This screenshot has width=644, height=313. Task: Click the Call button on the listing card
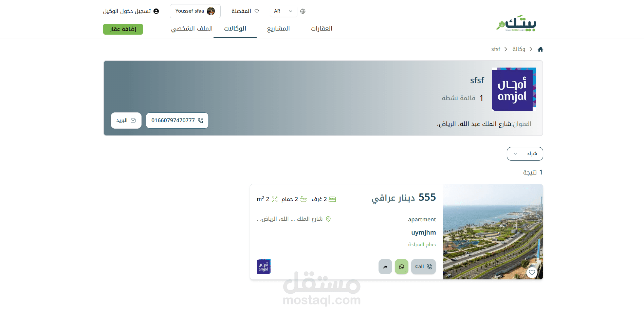pyautogui.click(x=423, y=267)
